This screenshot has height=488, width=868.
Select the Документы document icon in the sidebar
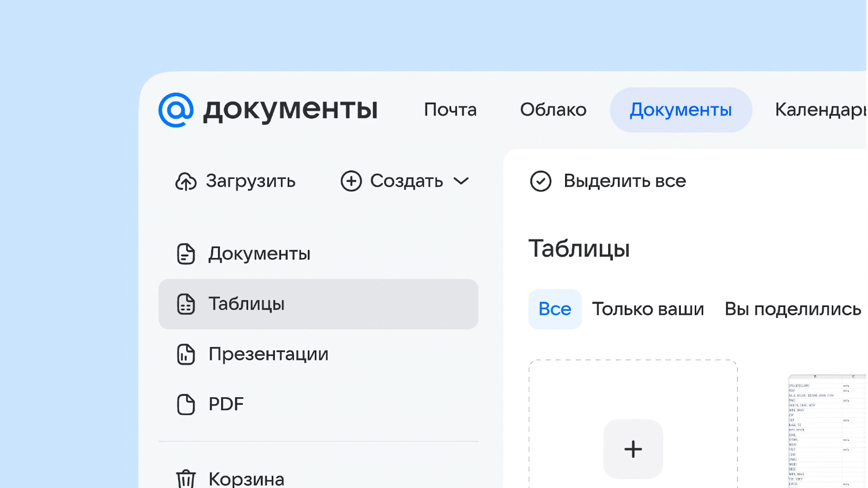[186, 254]
